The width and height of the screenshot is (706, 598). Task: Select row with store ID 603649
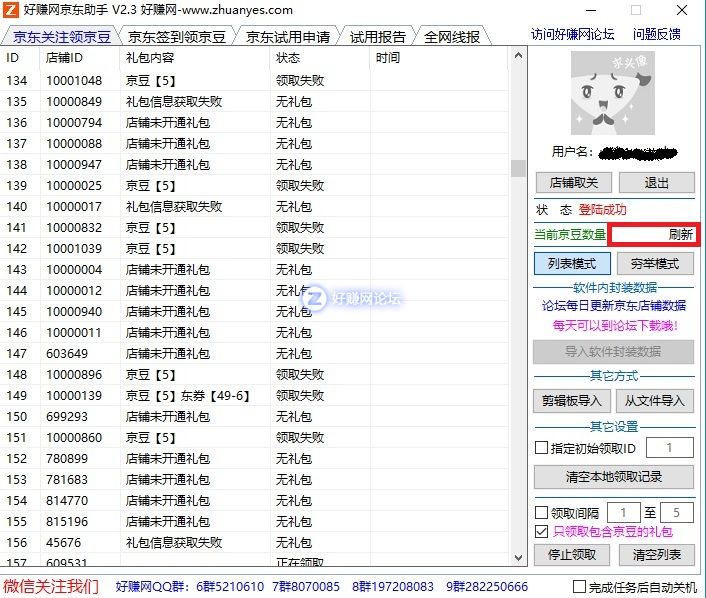tap(254, 353)
